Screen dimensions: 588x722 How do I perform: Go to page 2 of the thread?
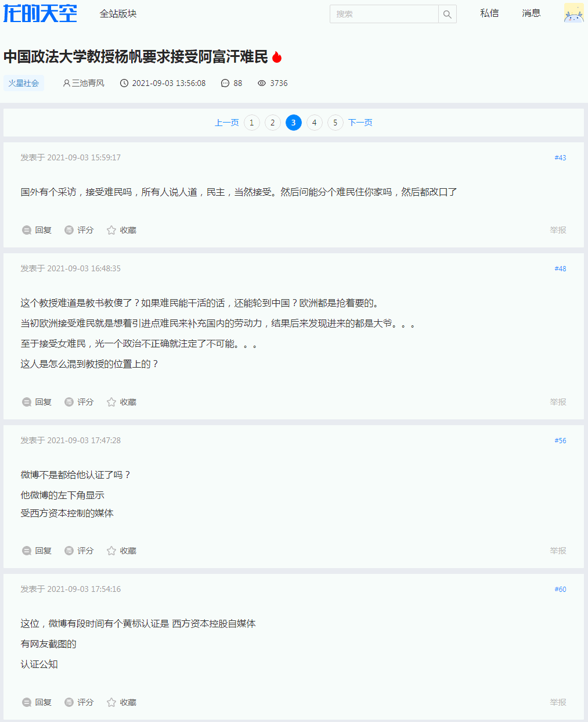272,123
